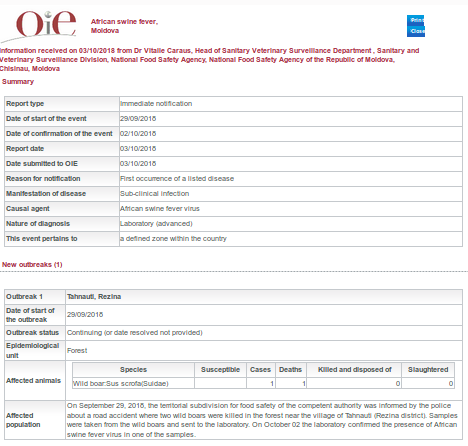This screenshot has width=468, height=446.
Task: Click the 'Affected animals' label
Action: pyautogui.click(x=33, y=381)
